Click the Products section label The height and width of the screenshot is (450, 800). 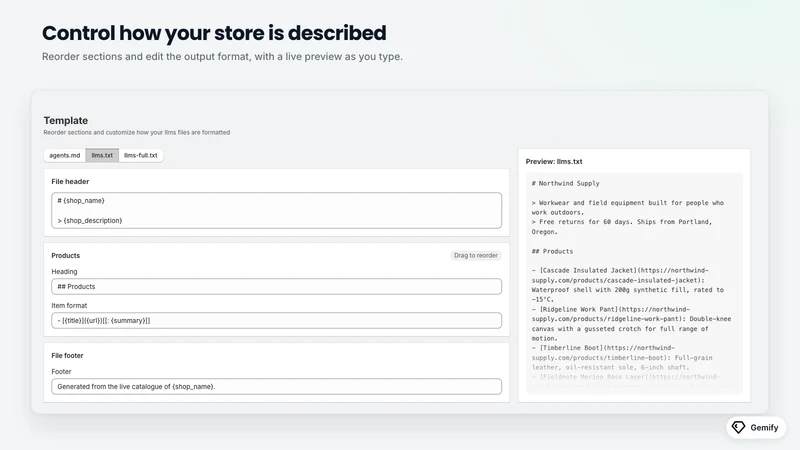66,256
